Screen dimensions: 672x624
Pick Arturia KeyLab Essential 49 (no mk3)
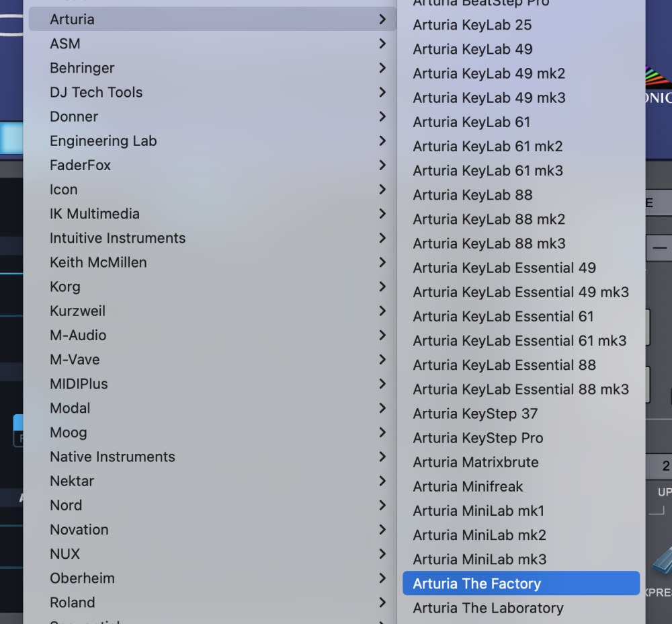521,268
